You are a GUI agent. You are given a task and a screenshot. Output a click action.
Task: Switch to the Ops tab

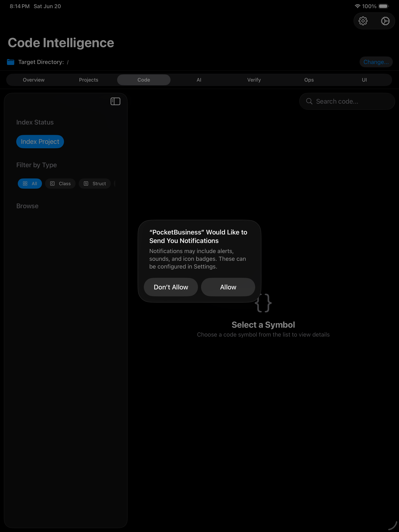[x=309, y=80]
